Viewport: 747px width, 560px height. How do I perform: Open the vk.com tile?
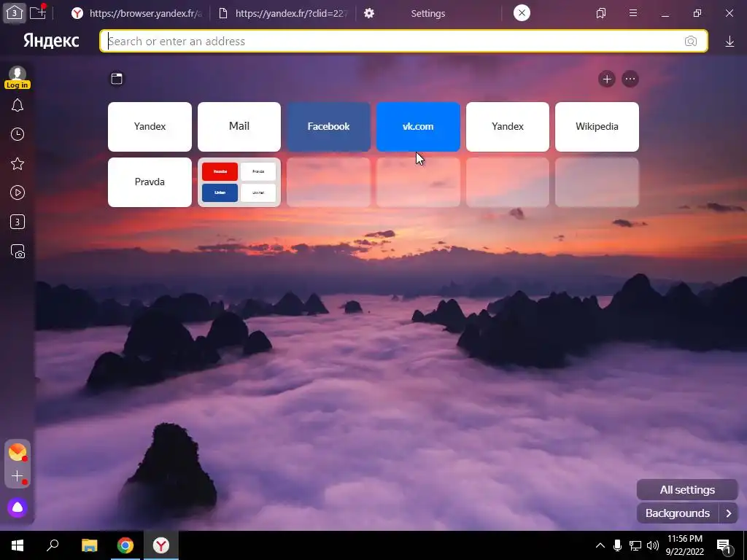pos(418,127)
